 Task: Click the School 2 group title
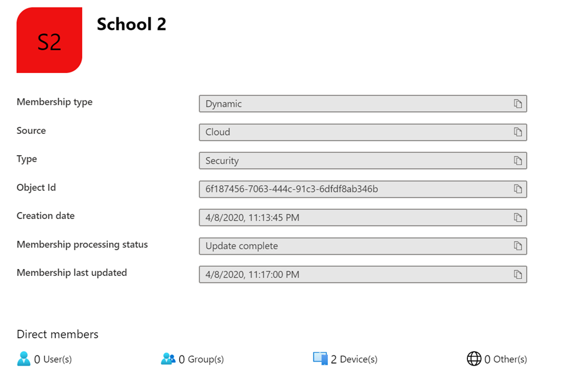[131, 24]
